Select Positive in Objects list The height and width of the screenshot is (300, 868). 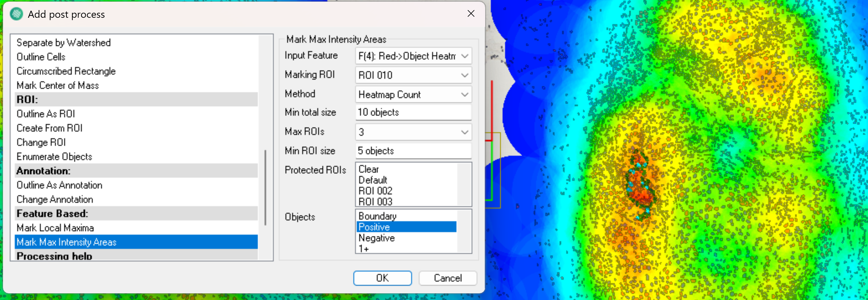click(x=407, y=227)
